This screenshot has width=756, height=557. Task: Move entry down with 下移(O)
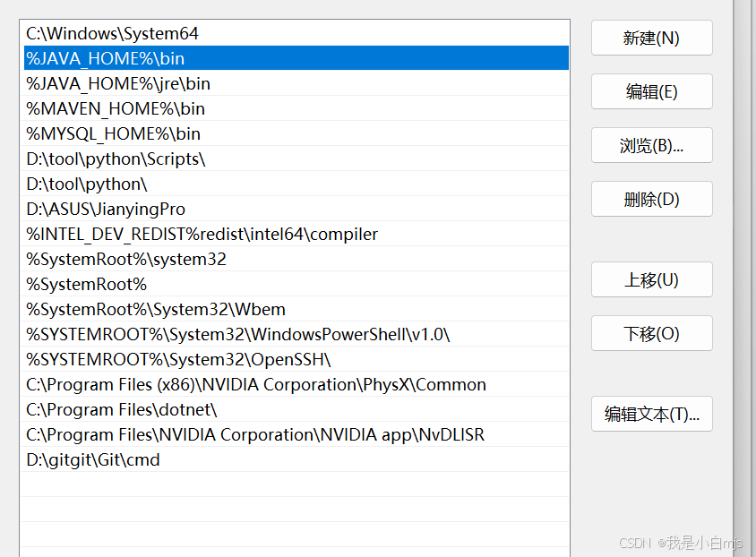coord(651,333)
